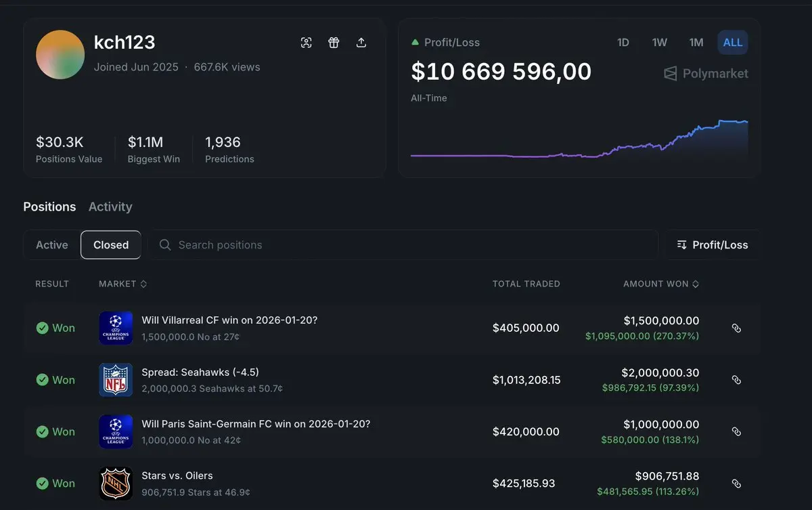This screenshot has width=812, height=510.
Task: Click the scan profile icon next to kch123
Action: pos(307,43)
